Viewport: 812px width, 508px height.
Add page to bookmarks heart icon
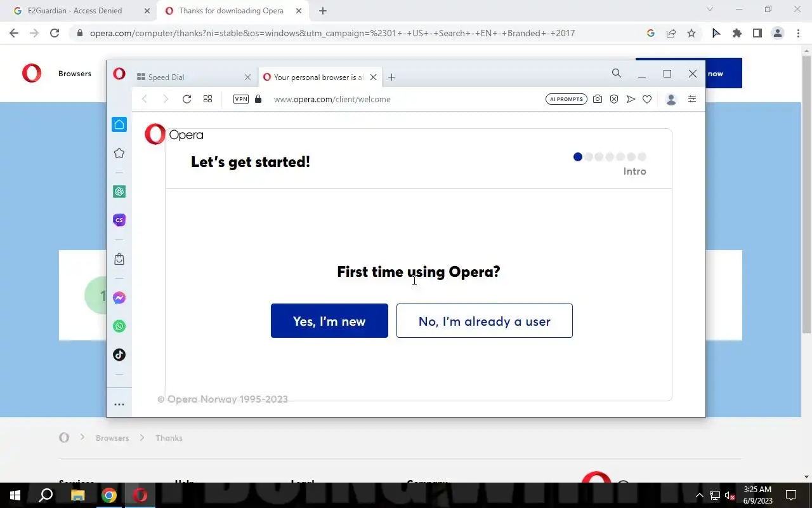pyautogui.click(x=647, y=99)
